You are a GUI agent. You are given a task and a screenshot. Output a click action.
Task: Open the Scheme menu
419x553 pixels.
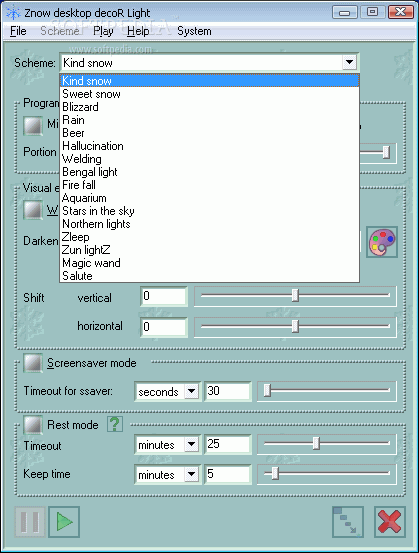(60, 31)
